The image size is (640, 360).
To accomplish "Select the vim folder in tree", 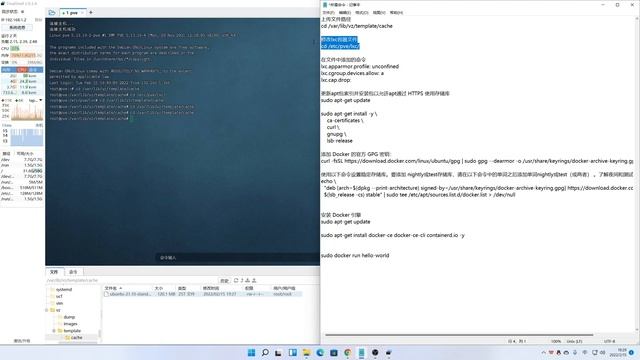I will pyautogui.click(x=60, y=303).
